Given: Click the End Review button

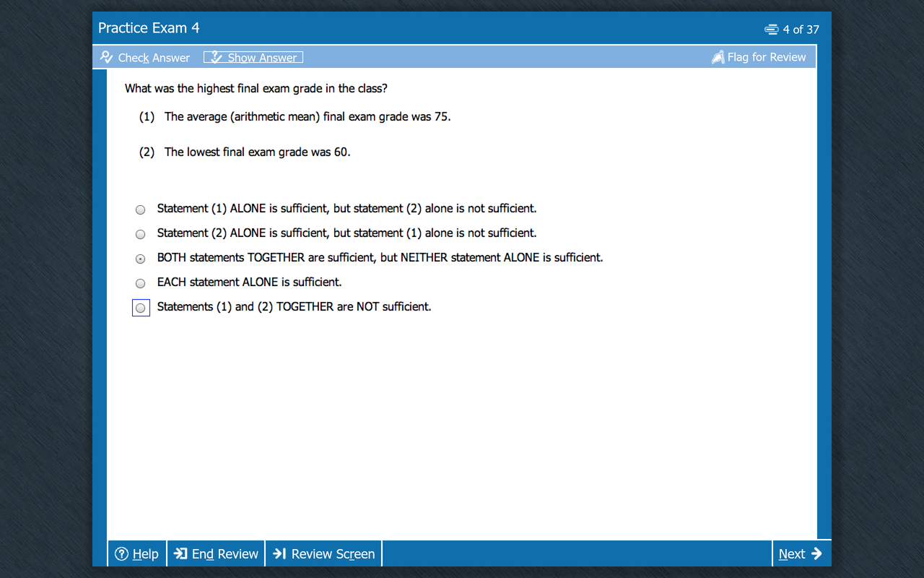Looking at the screenshot, I should tap(216, 554).
